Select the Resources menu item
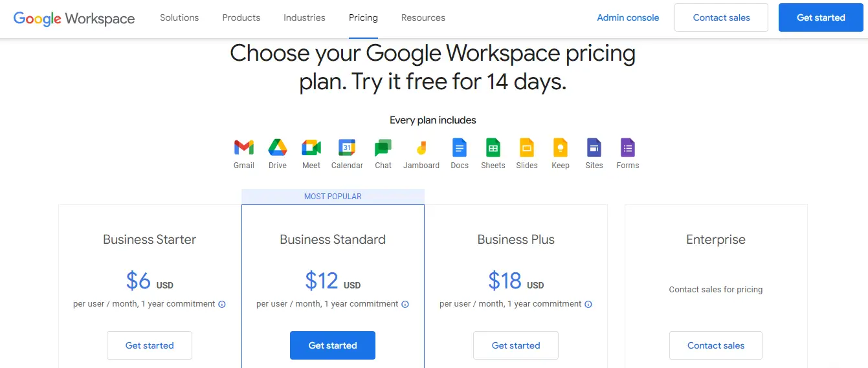This screenshot has width=868, height=368. point(423,17)
